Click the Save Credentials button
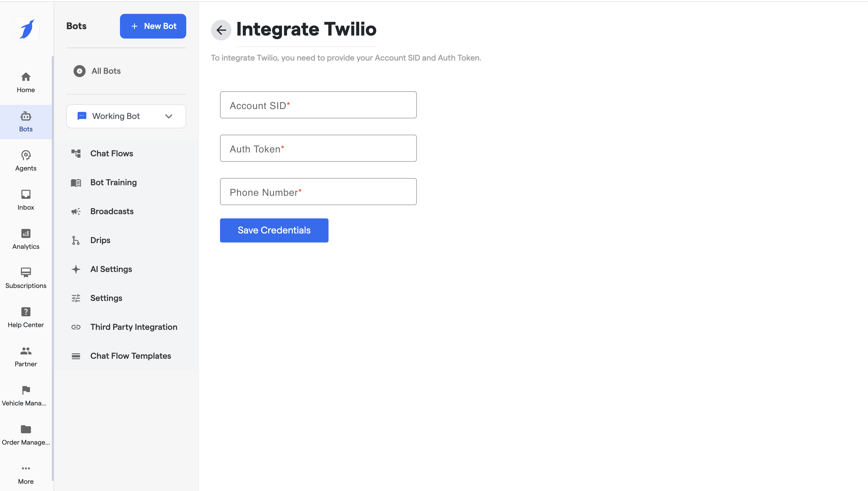 click(x=274, y=230)
